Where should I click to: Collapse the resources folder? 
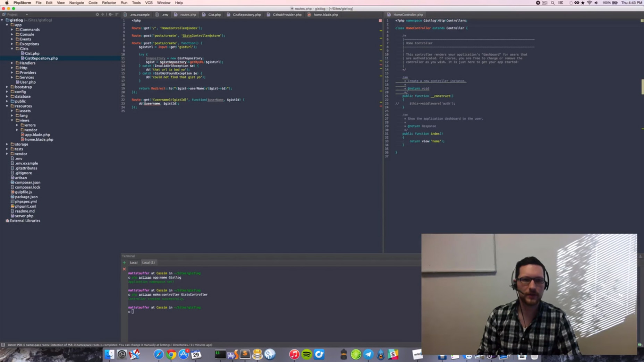pyautogui.click(x=7, y=106)
